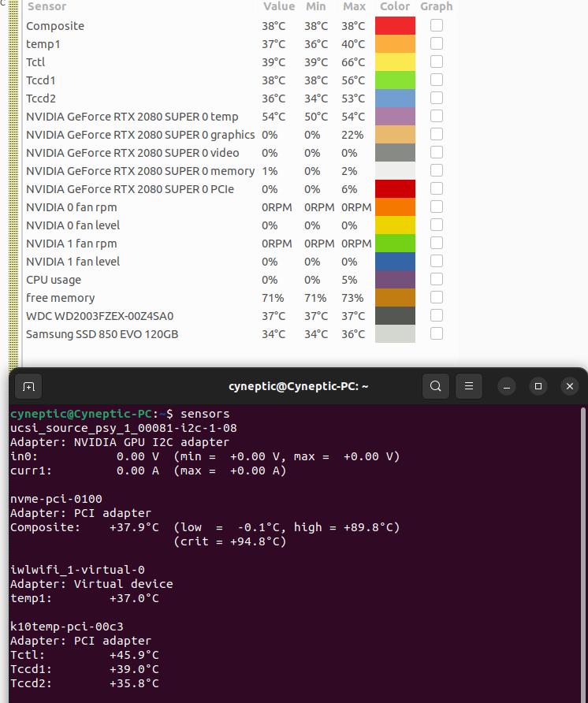Open new tab in terminal
Image resolution: width=588 pixels, height=703 pixels.
[x=28, y=386]
